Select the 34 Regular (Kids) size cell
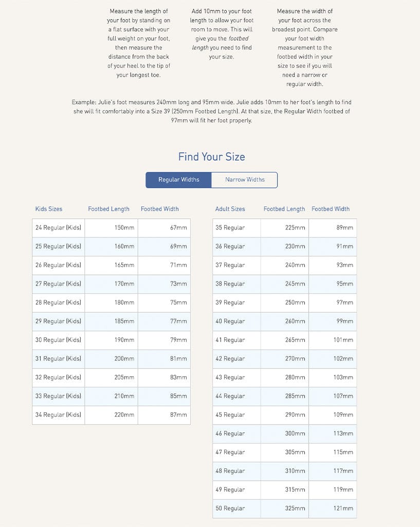The height and width of the screenshot is (527, 420). [59, 415]
